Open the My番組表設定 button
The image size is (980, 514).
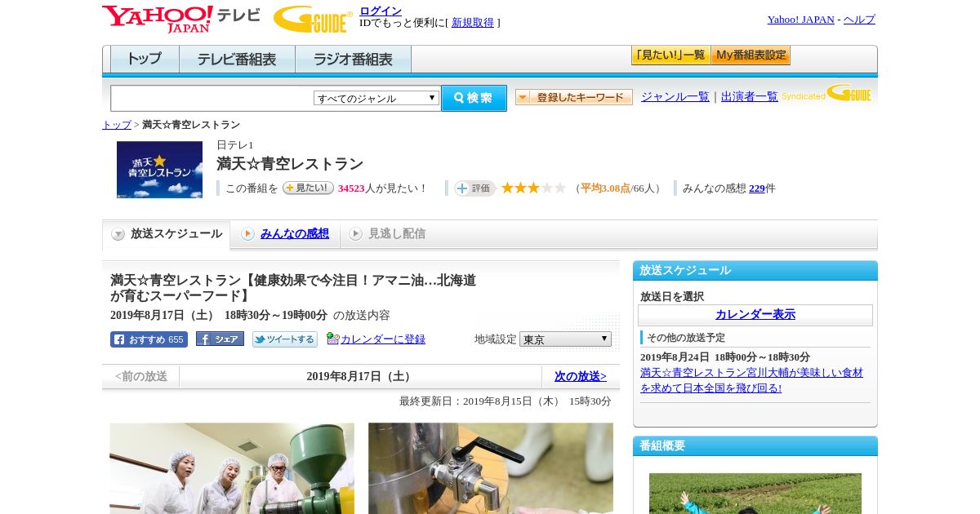tap(751, 55)
